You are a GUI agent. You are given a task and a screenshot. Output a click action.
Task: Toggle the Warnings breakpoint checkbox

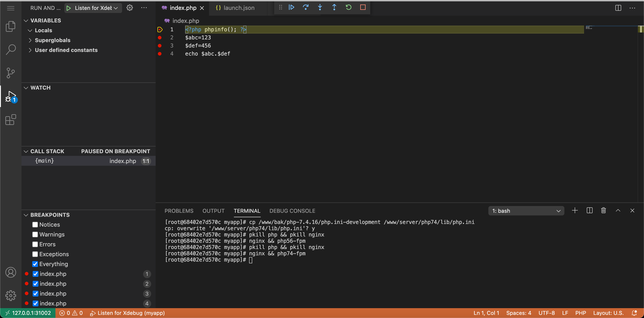pos(35,234)
